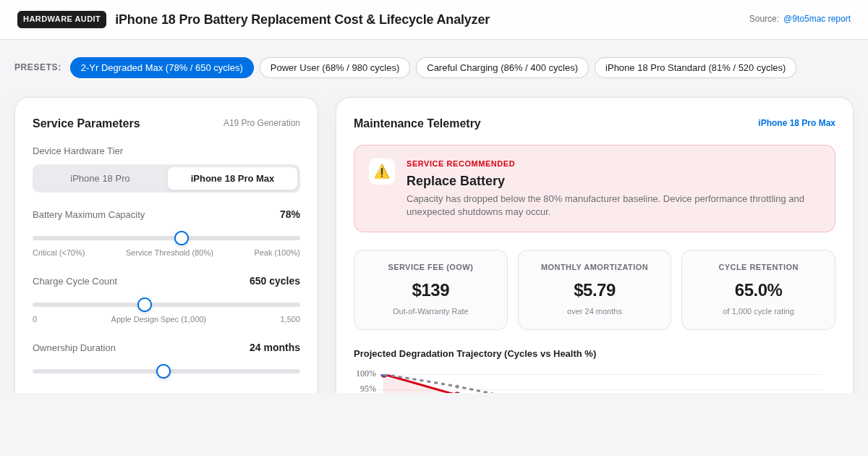Click the Battery Maximum Capacity slider handle
The image size is (868, 456).
(182, 238)
